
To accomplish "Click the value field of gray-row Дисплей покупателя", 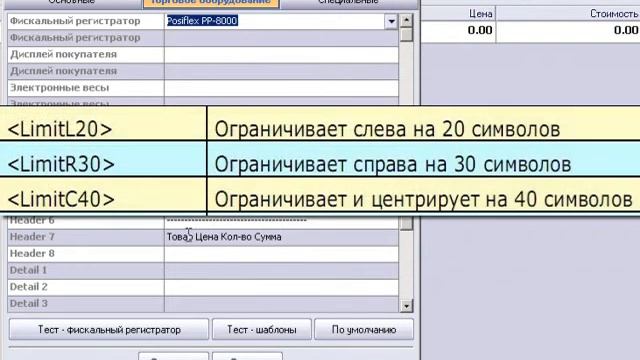I will (281, 71).
